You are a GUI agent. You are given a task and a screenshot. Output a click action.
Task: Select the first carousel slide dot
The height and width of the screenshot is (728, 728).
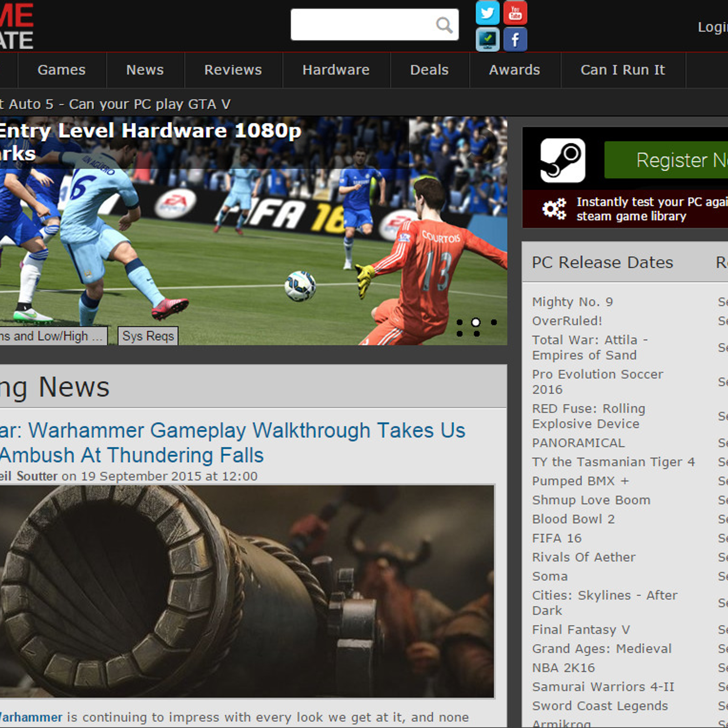tap(460, 322)
